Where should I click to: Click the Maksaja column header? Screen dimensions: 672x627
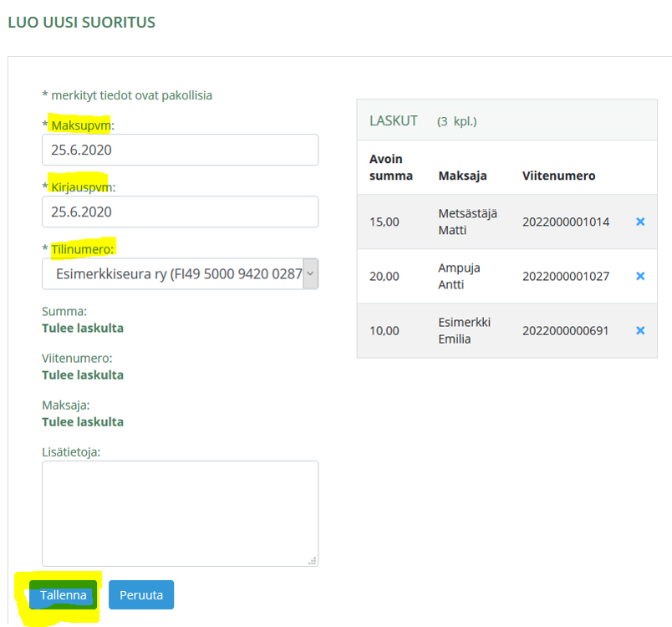click(462, 176)
